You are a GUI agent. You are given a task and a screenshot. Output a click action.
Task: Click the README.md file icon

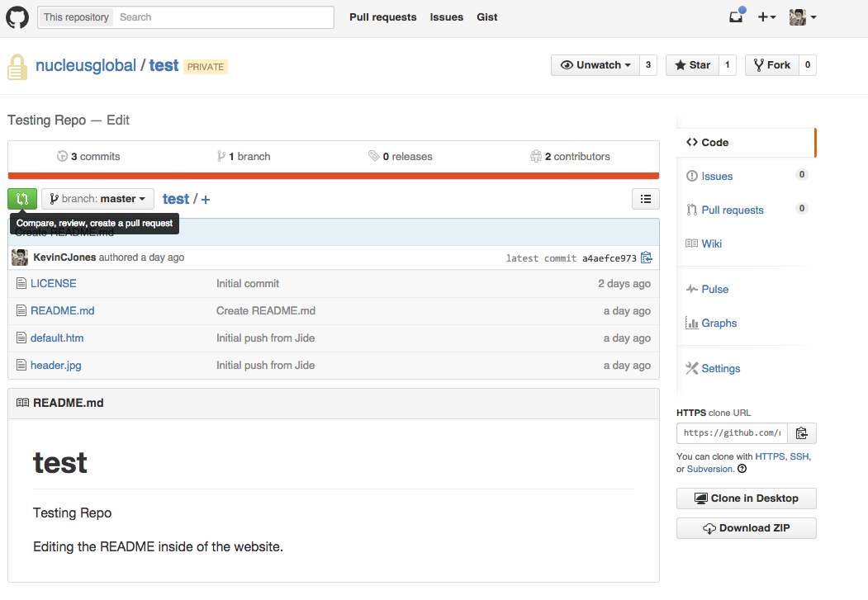21,311
